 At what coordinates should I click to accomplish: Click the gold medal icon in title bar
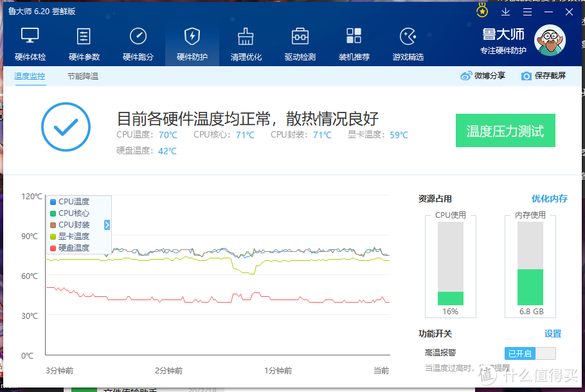tap(482, 10)
